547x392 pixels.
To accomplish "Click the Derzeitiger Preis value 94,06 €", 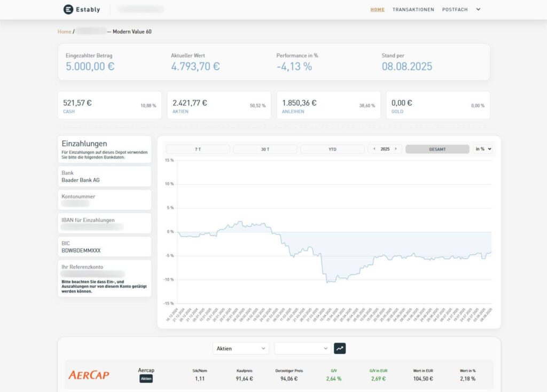I will (289, 379).
